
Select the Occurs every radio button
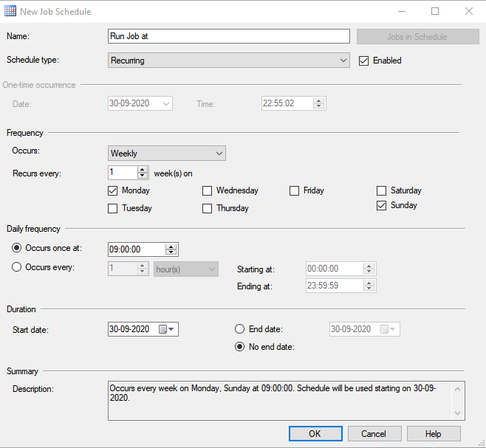(x=16, y=267)
